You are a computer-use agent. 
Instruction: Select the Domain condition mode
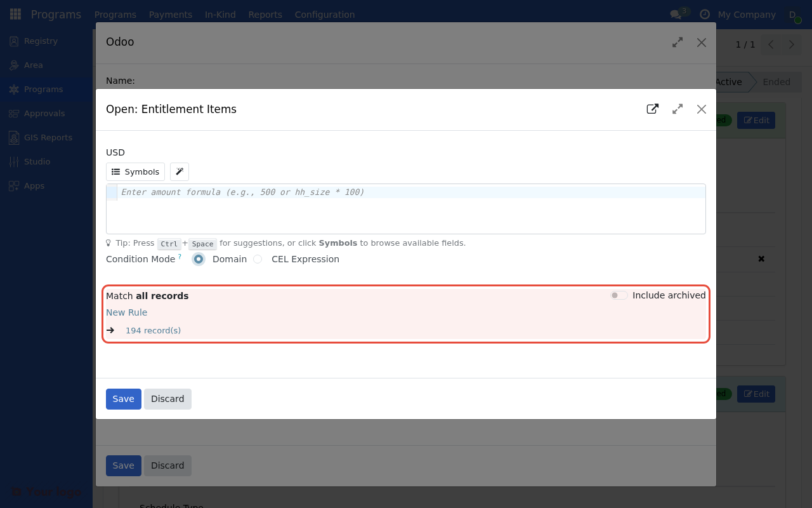(199, 259)
